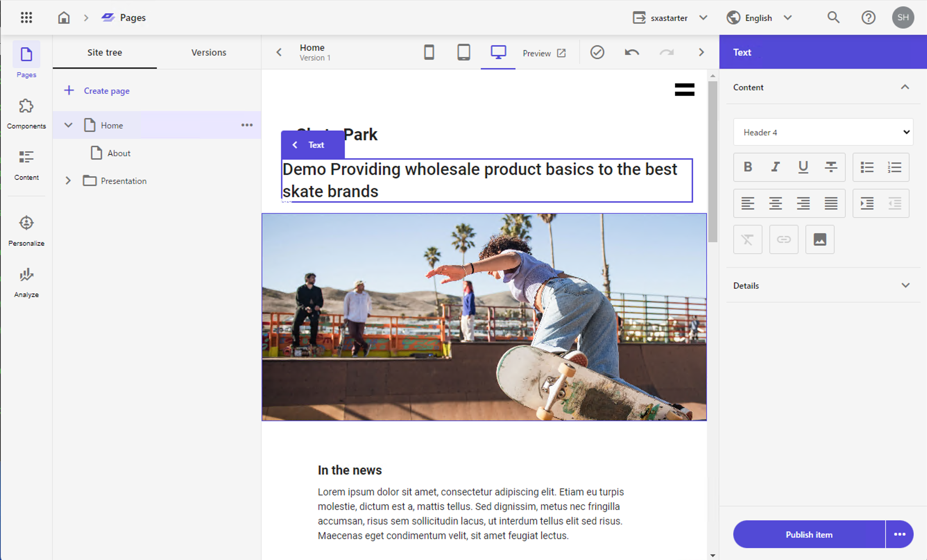
Task: Open the English language dropdown
Action: [x=759, y=18]
